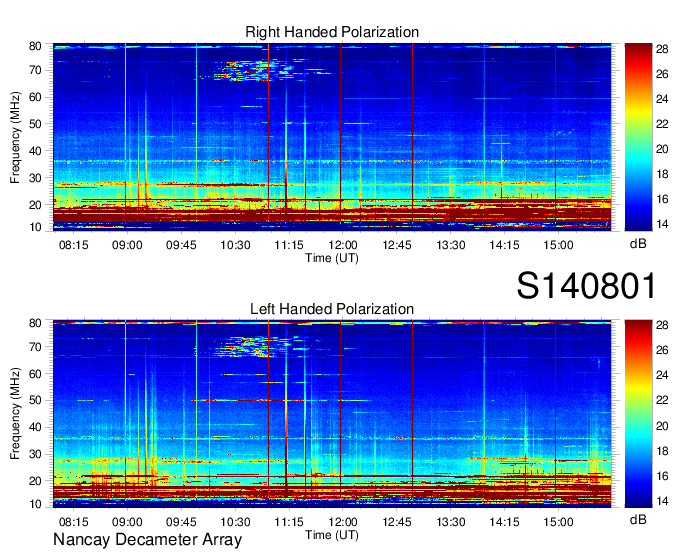Click the 11:15 time tick under Right Handed plot
The image size is (680, 552).
pos(289,245)
